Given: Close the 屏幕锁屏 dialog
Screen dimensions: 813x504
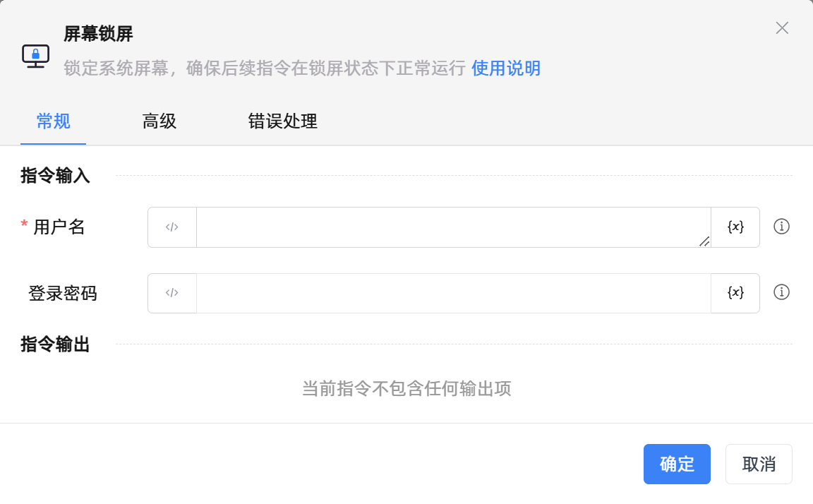Looking at the screenshot, I should coord(782,28).
